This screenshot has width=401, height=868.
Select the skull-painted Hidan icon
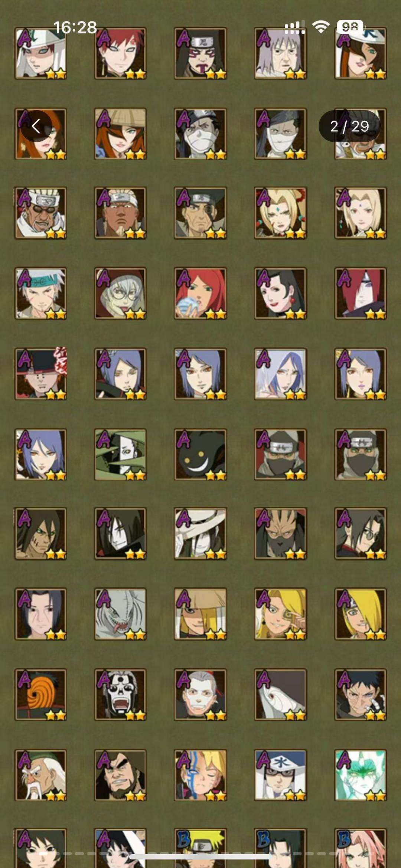coord(120,695)
